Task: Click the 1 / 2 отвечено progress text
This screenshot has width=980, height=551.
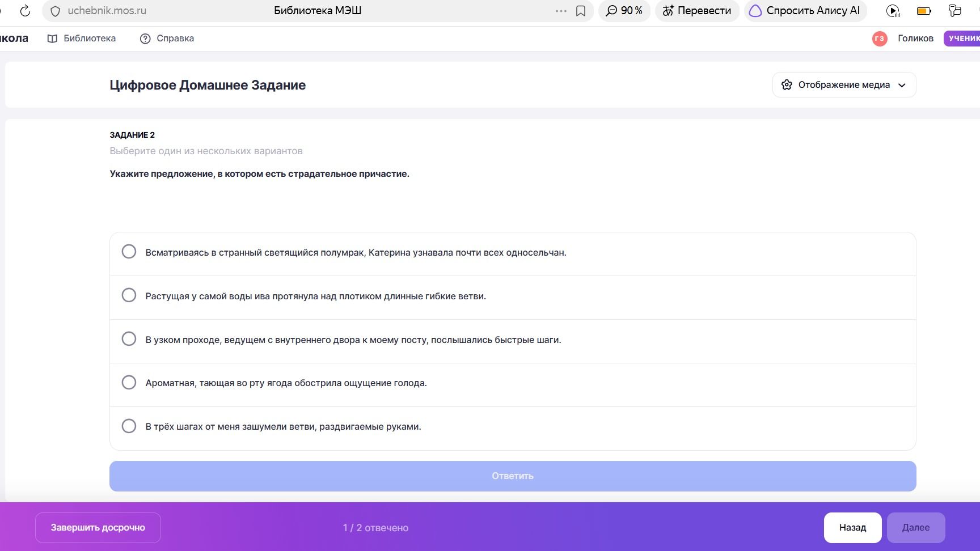Action: (375, 528)
